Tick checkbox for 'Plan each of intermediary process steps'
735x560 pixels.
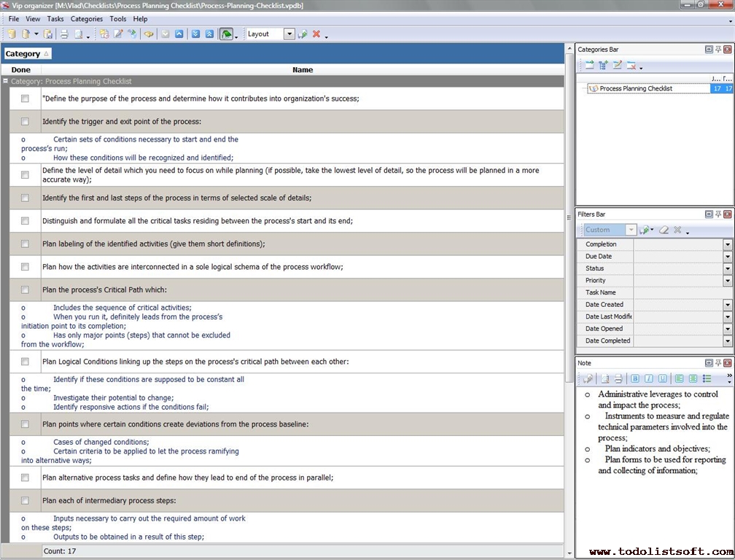(x=25, y=501)
